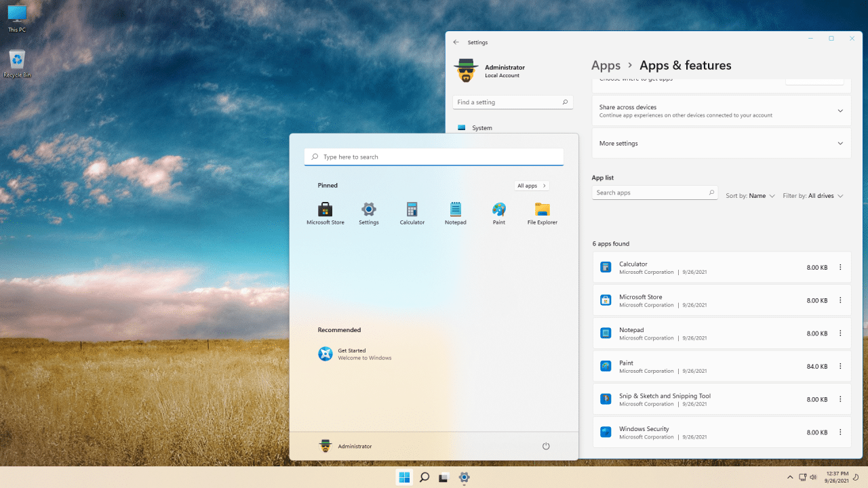The width and height of the screenshot is (868, 488).
Task: Click Snip & Sketch's icon in the app list
Action: [606, 399]
